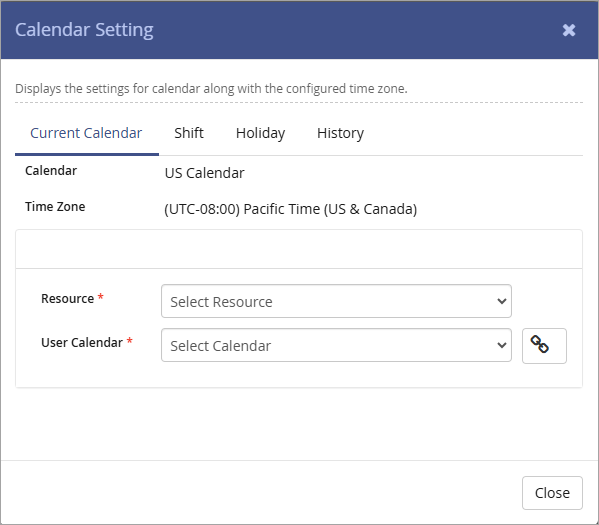Click the Calendar Setting title text
The image size is (599, 525).
(84, 30)
